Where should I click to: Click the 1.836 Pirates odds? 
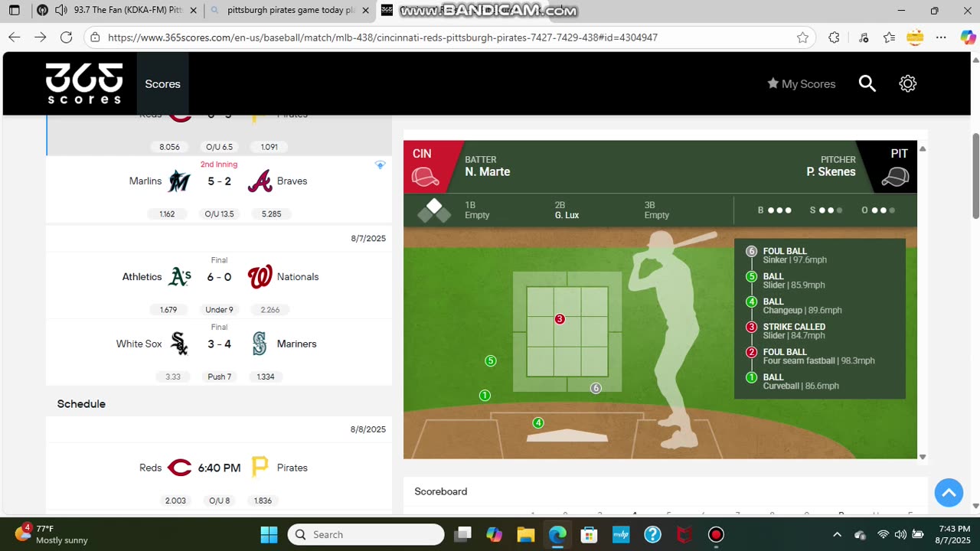[x=262, y=500]
